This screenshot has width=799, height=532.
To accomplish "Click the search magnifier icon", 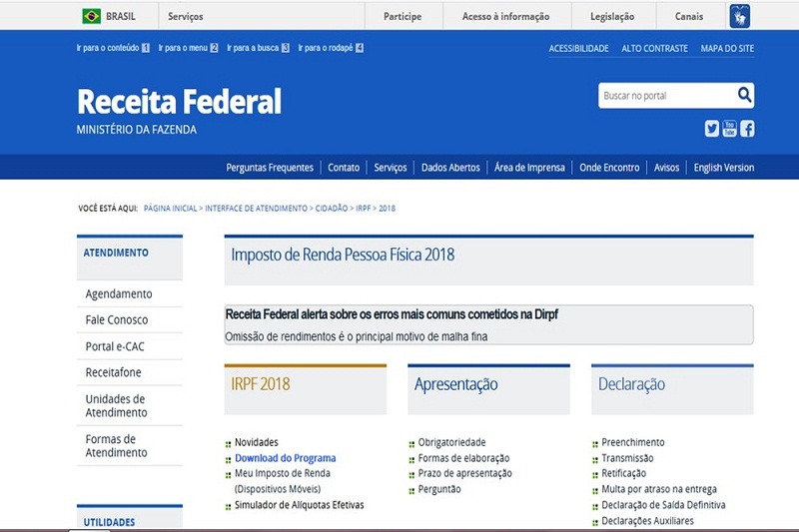I will pyautogui.click(x=744, y=96).
